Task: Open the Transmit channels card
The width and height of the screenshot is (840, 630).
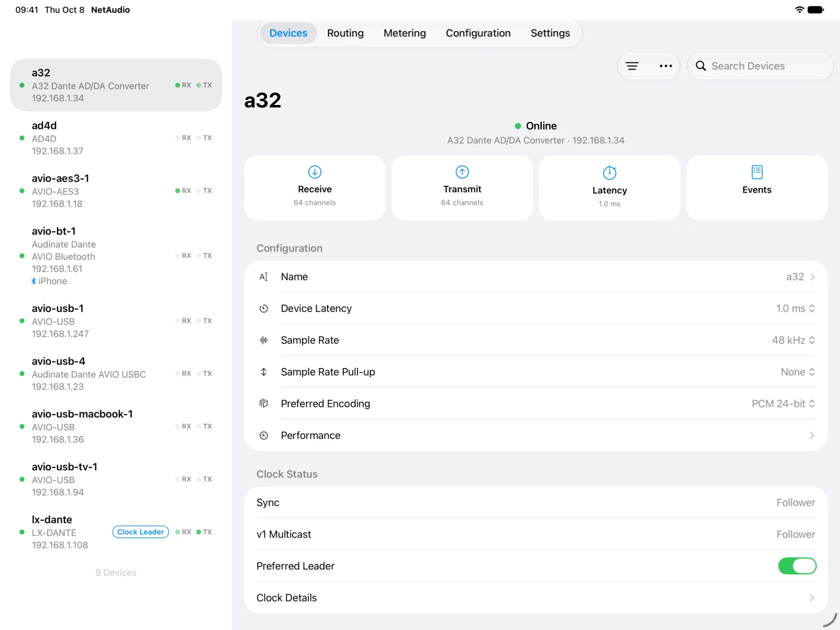Action: coord(462,188)
